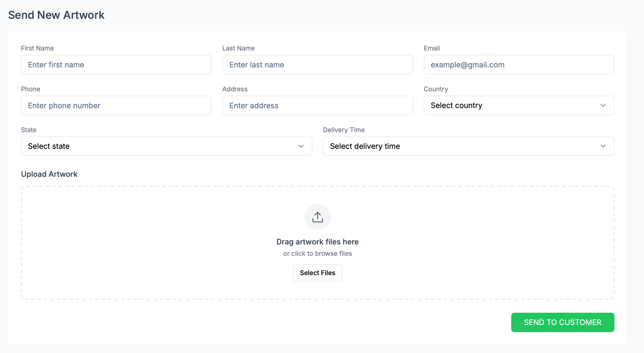Click the upload arrow icon
The image size is (644, 353).
coord(317,217)
